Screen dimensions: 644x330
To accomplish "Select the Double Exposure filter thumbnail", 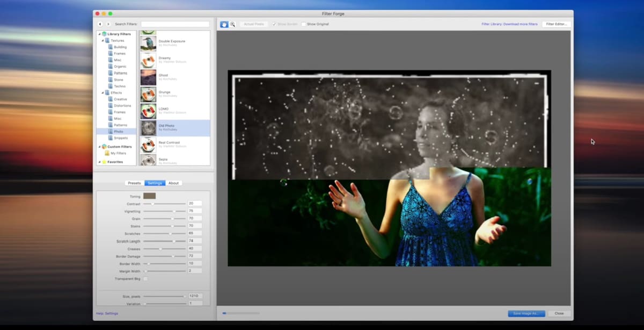I will click(148, 44).
